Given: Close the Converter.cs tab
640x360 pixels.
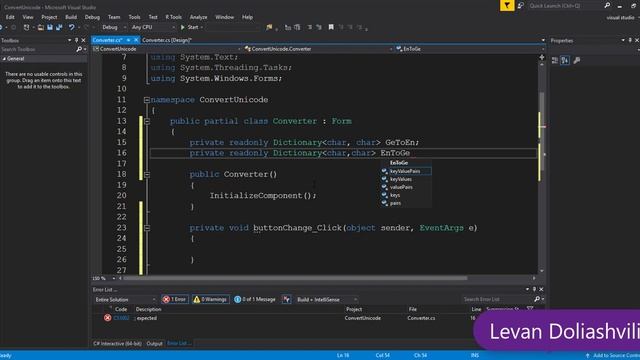Looking at the screenshot, I should [x=136, y=40].
